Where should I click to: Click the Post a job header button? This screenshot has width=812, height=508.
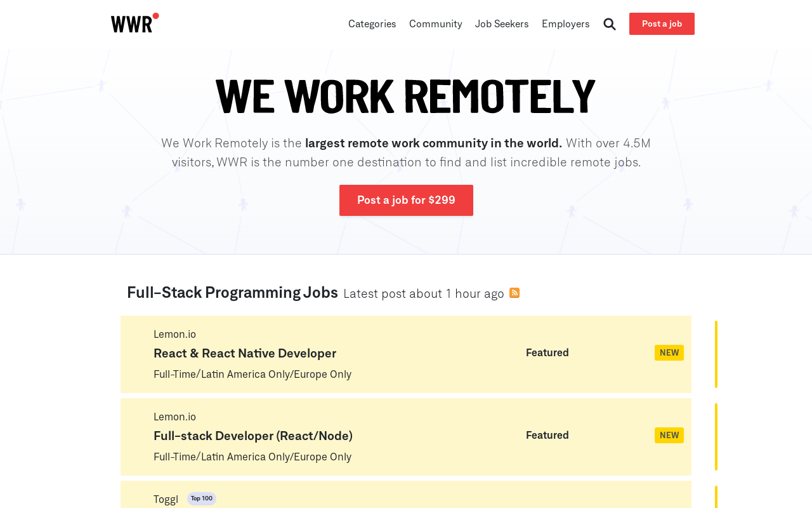coord(662,23)
